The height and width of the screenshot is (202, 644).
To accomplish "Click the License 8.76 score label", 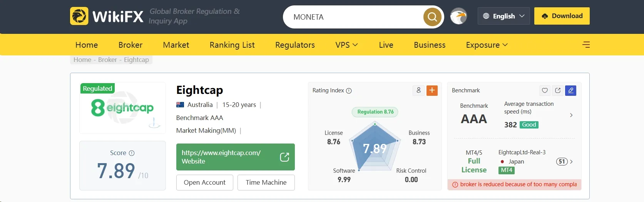I will tap(334, 137).
